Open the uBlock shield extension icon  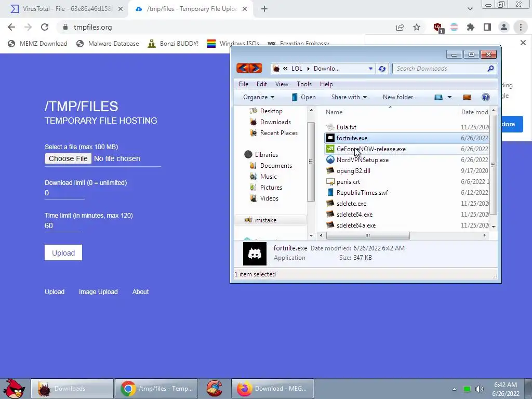[x=438, y=27]
